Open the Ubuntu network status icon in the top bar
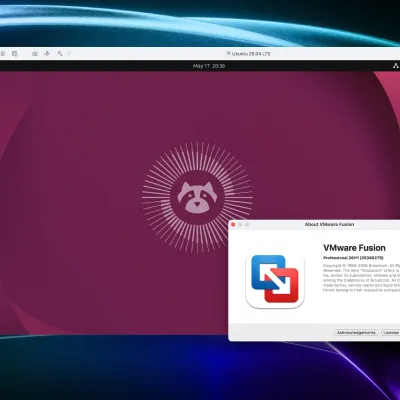This screenshot has height=400, width=400. 396,66
